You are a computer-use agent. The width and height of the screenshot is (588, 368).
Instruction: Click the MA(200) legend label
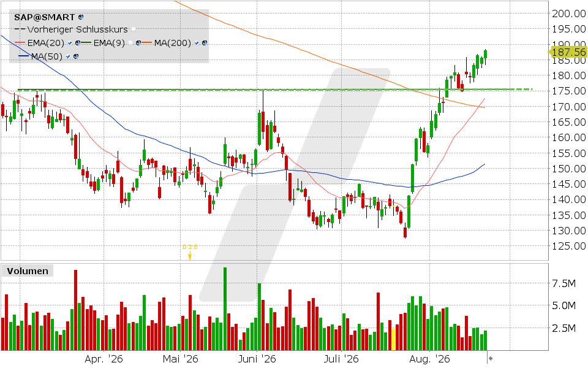point(173,43)
